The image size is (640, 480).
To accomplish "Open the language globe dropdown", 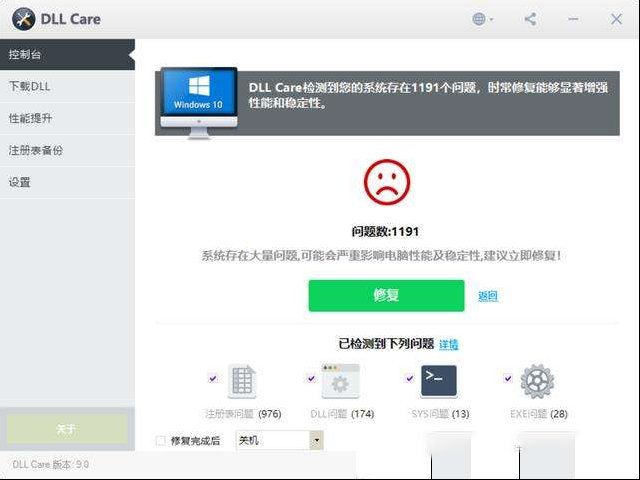I will [482, 19].
